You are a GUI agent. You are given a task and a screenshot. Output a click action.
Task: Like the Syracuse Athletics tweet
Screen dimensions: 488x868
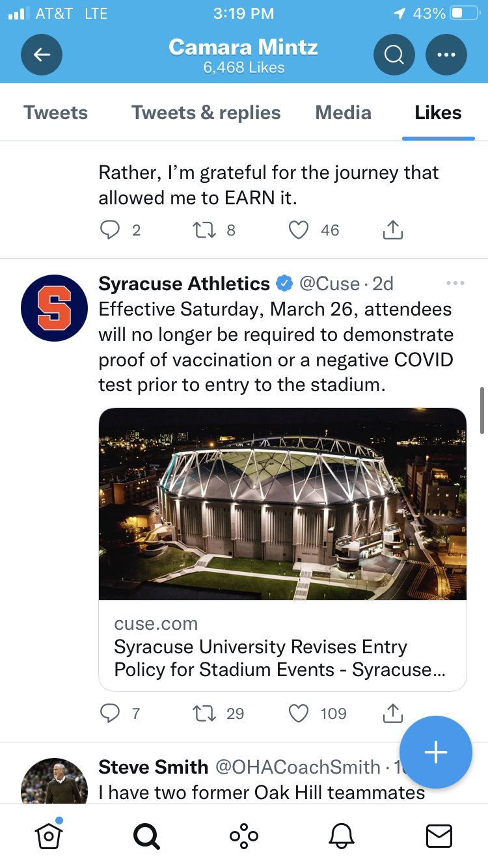(299, 714)
